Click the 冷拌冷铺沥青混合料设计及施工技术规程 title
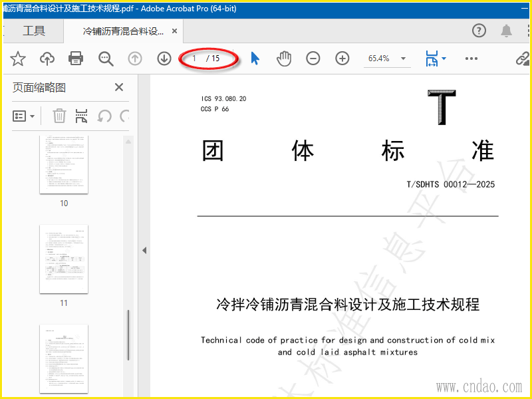Screen dimensions: 532x399 (x=348, y=305)
